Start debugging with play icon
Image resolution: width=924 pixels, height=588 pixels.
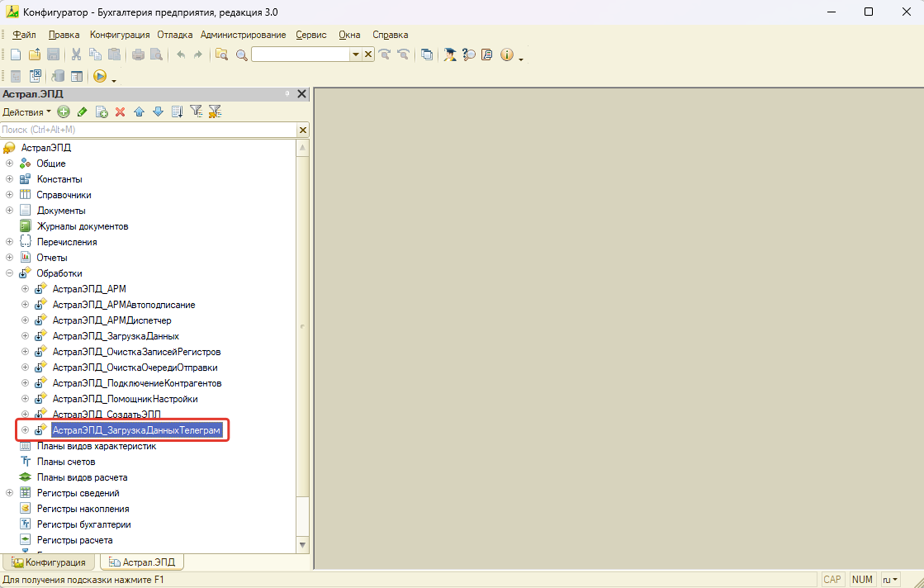click(99, 77)
